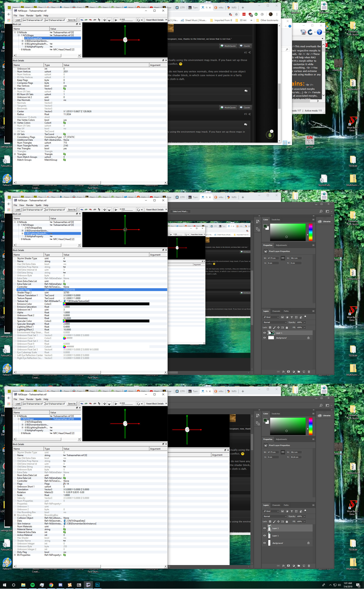Screen dimensions: 364x592
Task: Open Spotify from the Windows taskbar
Action: click(32, 585)
